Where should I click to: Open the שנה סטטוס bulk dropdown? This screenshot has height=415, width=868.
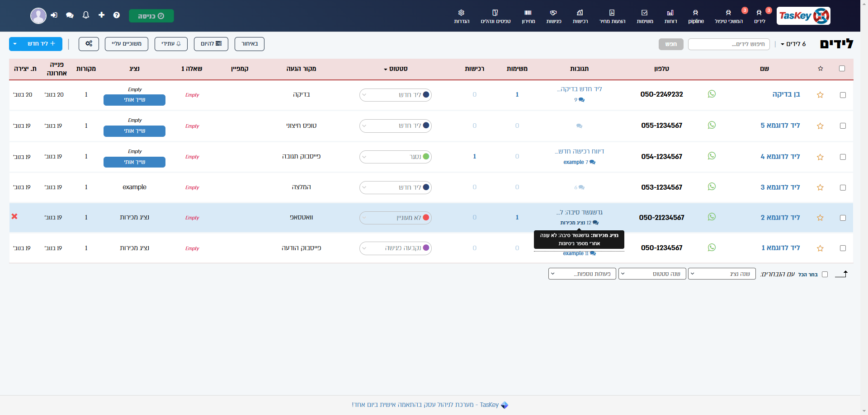point(652,274)
